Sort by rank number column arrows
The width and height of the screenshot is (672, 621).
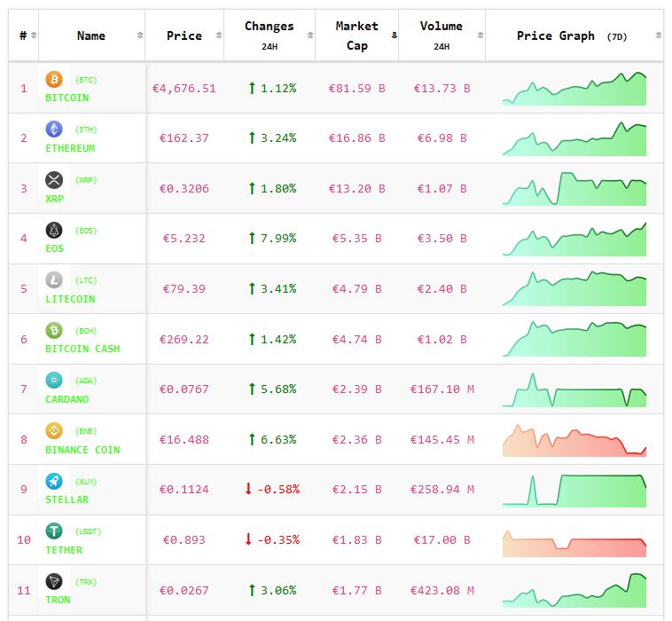pyautogui.click(x=34, y=35)
